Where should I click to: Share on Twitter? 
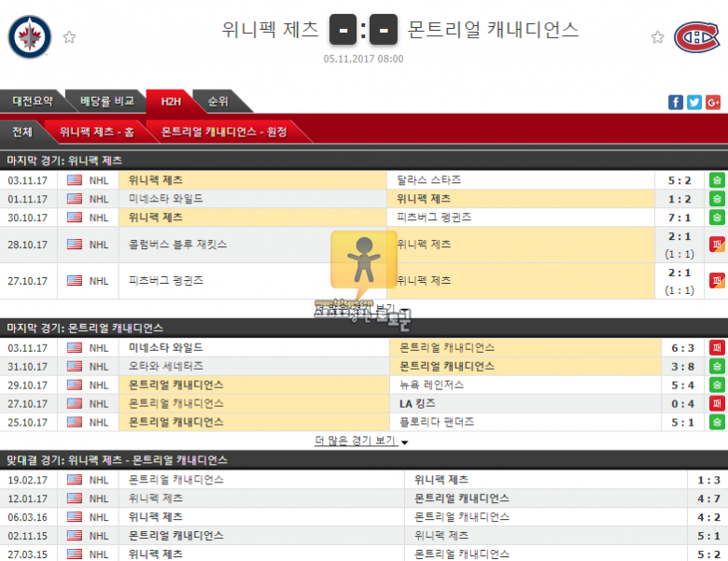[694, 102]
